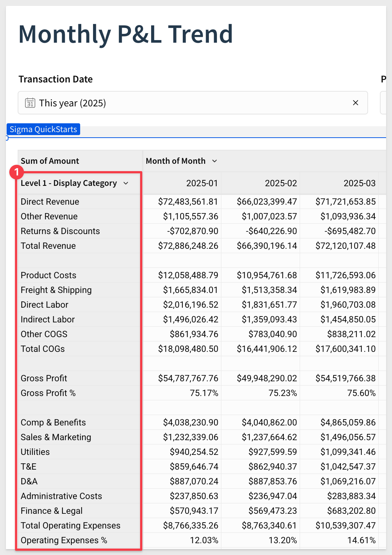
Task: Select Total Revenue value $66,390,196.14
Action: click(267, 246)
